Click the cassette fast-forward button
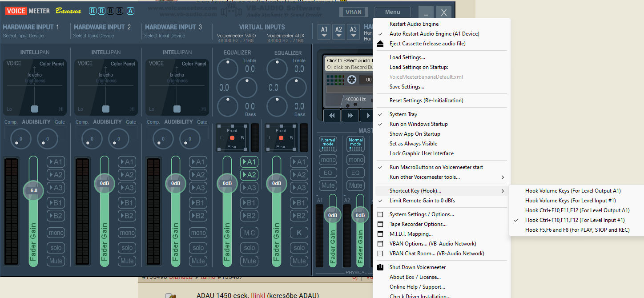The image size is (644, 298). (350, 116)
